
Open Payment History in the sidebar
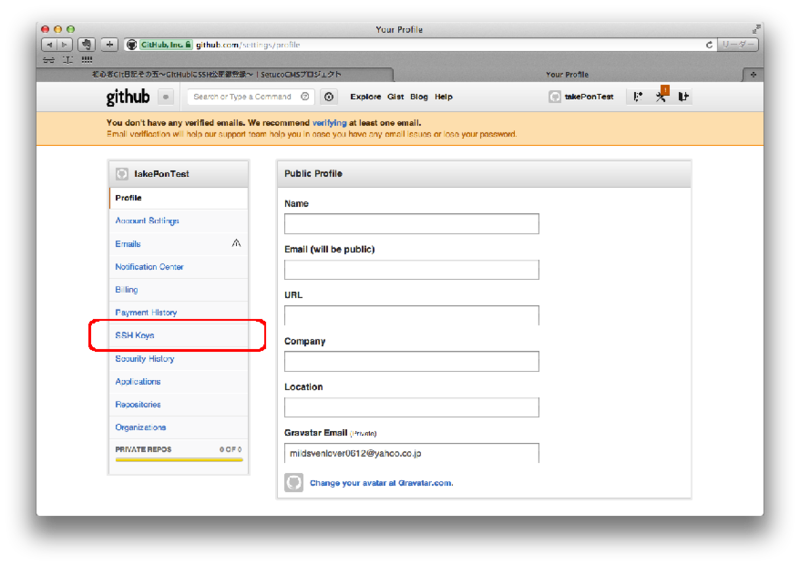(x=179, y=312)
